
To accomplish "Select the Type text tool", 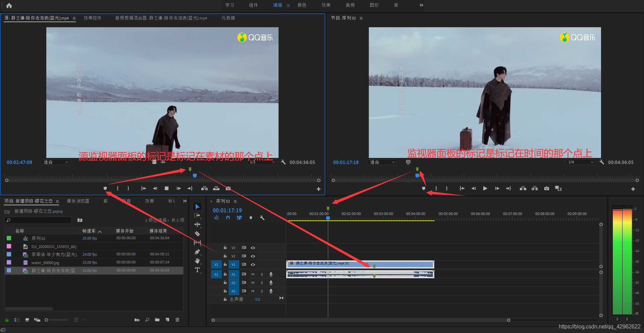I will 197,270.
